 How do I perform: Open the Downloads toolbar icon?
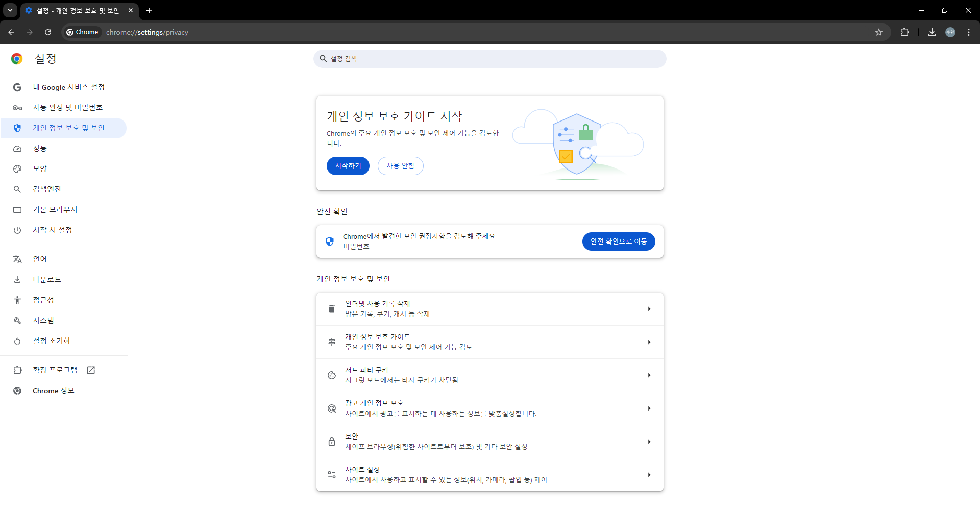[x=932, y=32]
